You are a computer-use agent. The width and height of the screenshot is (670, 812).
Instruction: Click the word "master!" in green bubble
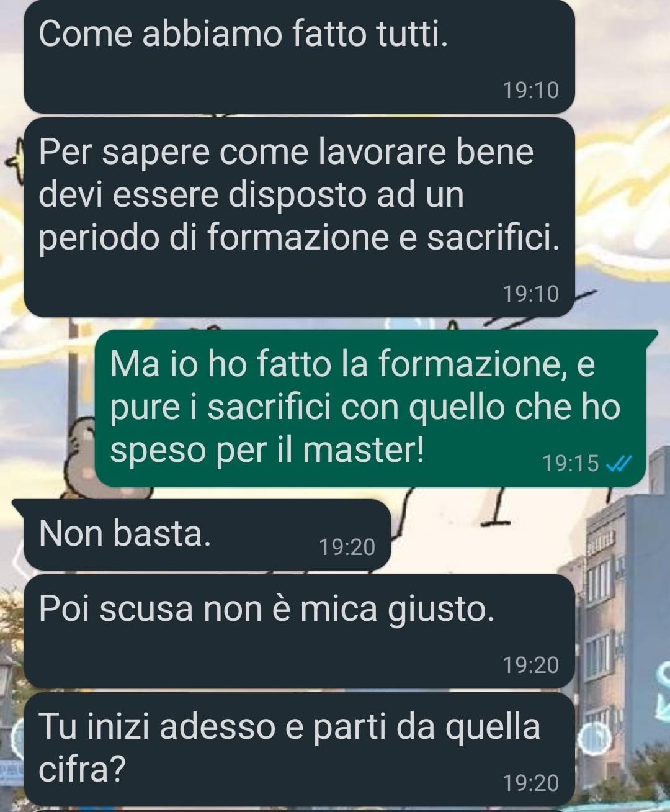(364, 449)
